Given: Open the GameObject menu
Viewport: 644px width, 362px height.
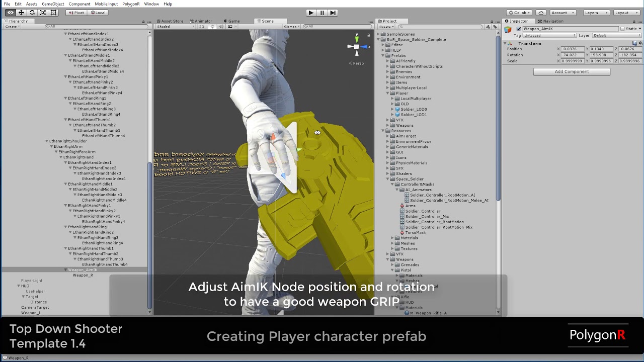Looking at the screenshot, I should point(53,4).
